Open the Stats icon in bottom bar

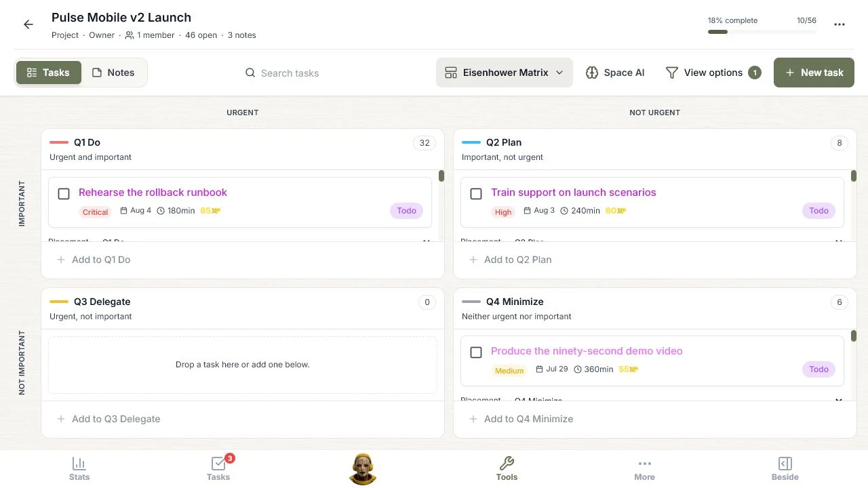click(79, 468)
